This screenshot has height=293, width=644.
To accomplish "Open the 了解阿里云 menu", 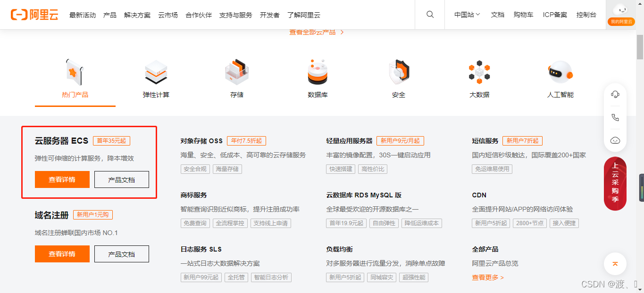I will click(304, 15).
